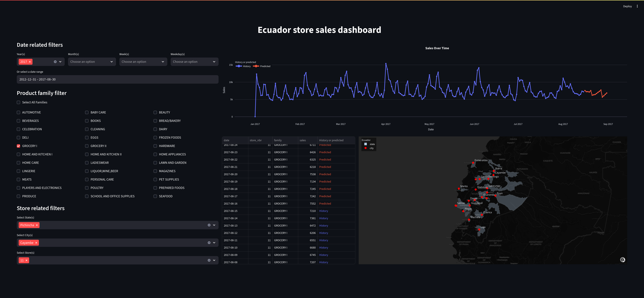Clear all selected years
Screen dimensions: 644x298
click(55, 62)
